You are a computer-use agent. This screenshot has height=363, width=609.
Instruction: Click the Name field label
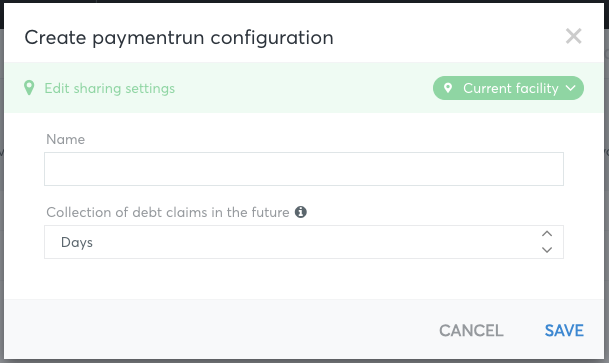coord(66,139)
